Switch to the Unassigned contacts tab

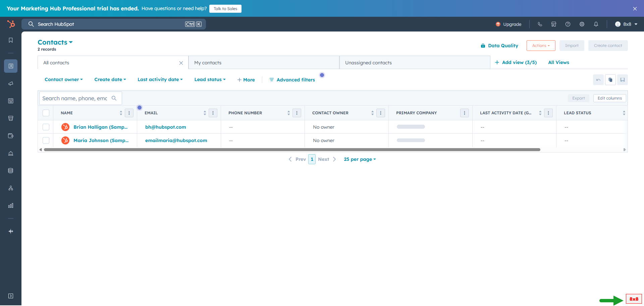415,63
